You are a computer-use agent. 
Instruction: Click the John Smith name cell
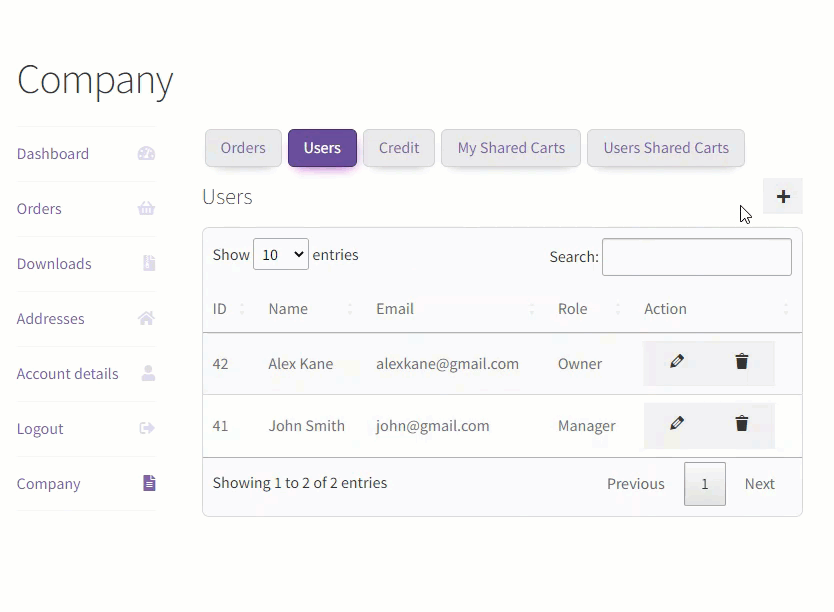point(306,426)
